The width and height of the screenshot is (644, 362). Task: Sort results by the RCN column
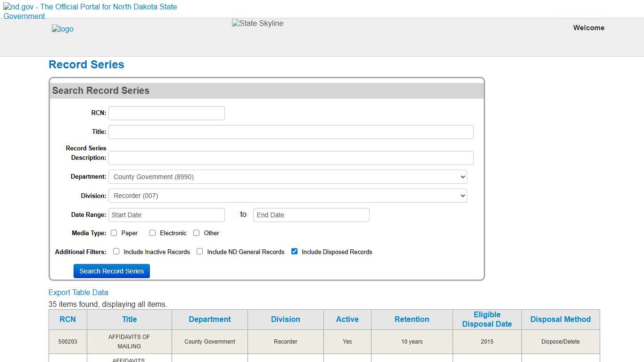[67, 319]
